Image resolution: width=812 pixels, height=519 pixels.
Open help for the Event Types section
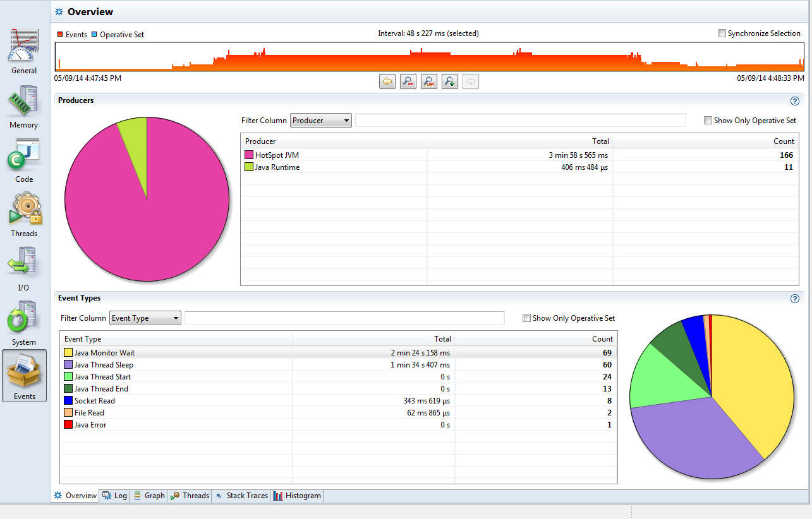tap(795, 299)
